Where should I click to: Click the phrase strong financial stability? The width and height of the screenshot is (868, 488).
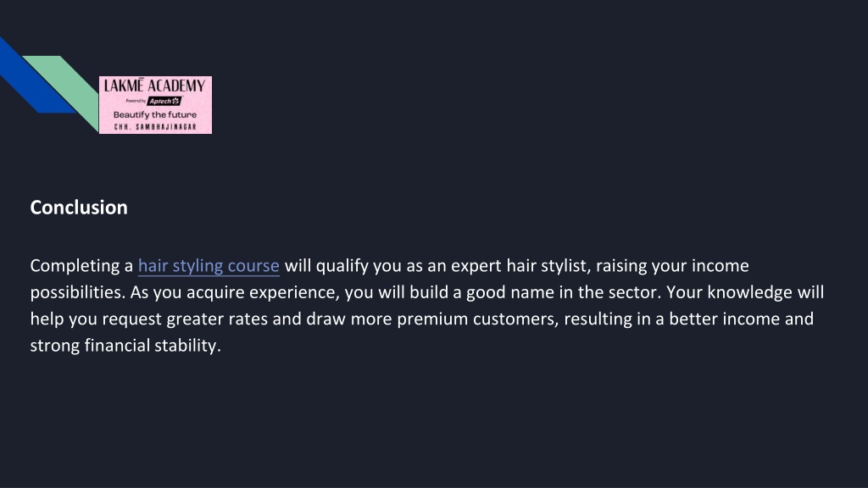click(125, 346)
